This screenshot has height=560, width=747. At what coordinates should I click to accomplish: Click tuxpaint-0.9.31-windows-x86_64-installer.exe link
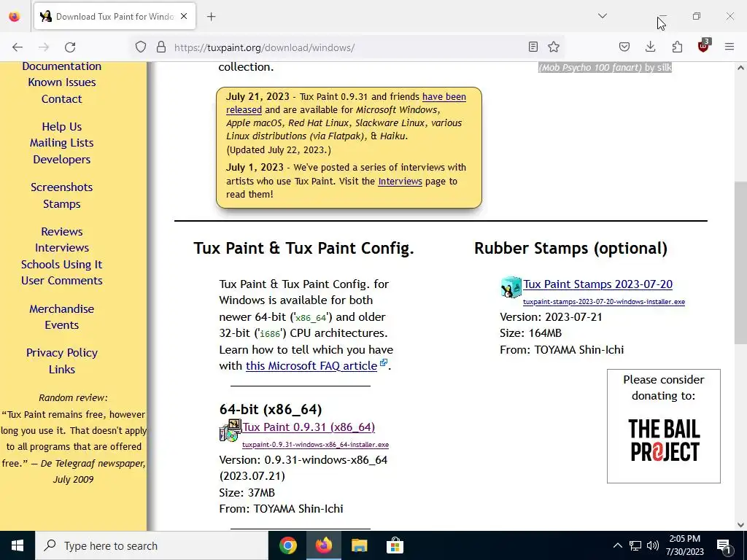[315, 445]
